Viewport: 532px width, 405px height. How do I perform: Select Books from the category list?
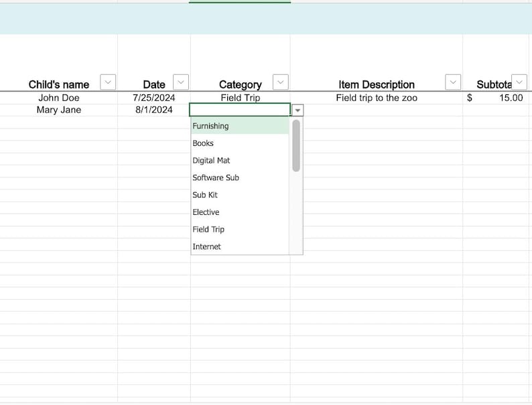[x=240, y=143]
